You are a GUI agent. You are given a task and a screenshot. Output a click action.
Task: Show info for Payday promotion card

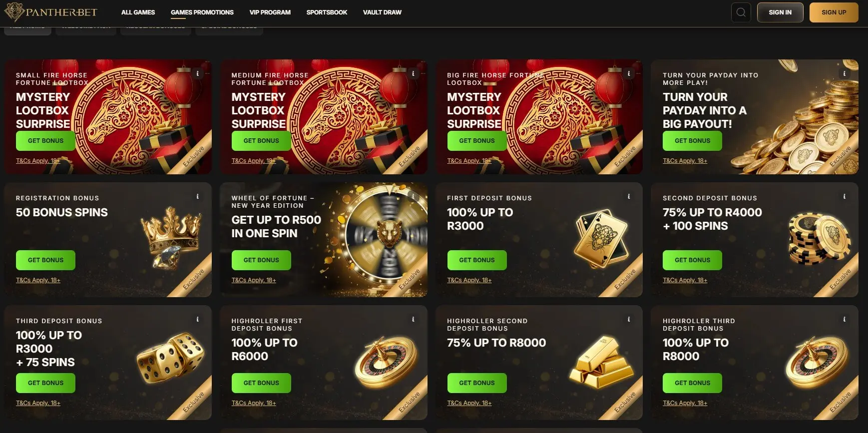(845, 73)
